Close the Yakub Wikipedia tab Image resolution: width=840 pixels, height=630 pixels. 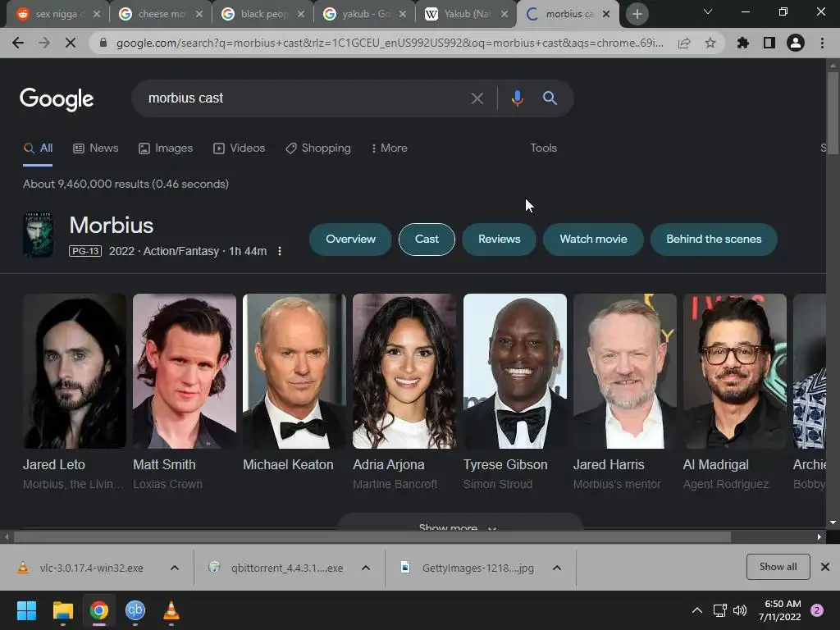pyautogui.click(x=504, y=14)
